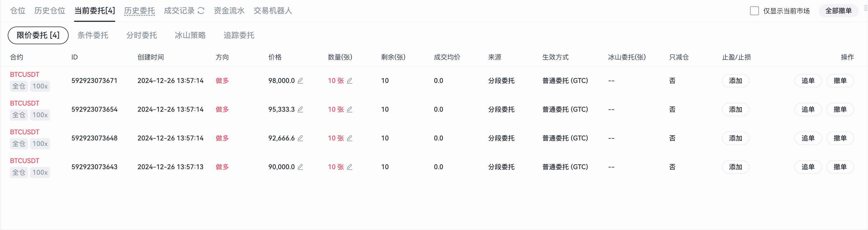Click 追单 for order ID 592923073654
868x230 pixels.
[808, 109]
